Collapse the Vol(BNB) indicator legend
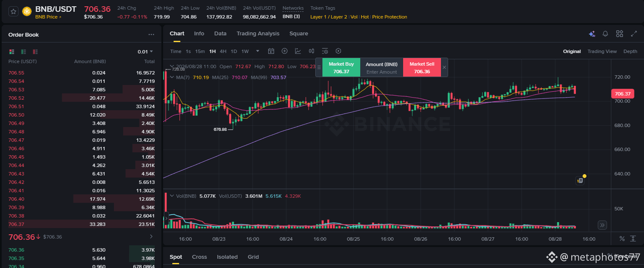Image resolution: width=644 pixels, height=268 pixels. click(172, 196)
